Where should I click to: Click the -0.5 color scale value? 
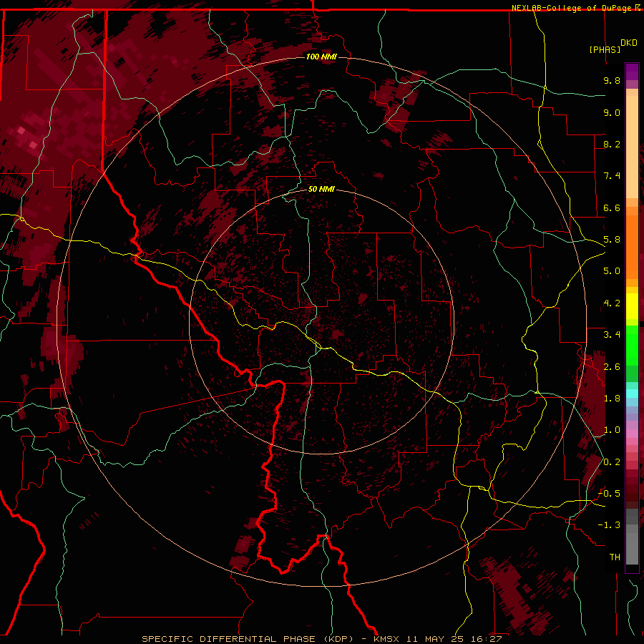click(x=610, y=493)
